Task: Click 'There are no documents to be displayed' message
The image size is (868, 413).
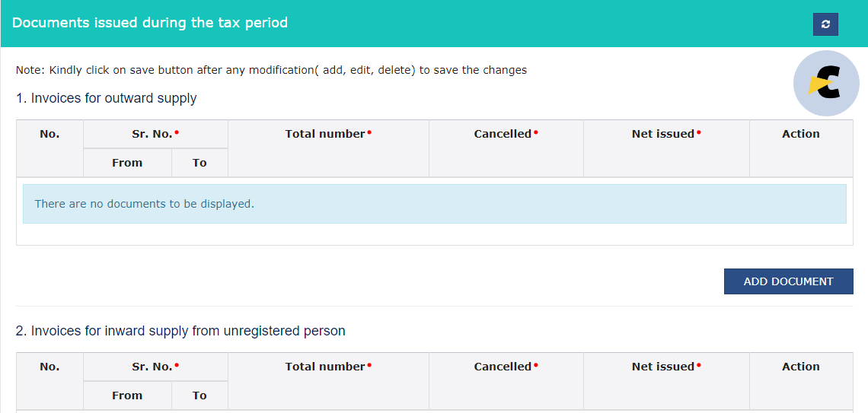Action: [145, 204]
